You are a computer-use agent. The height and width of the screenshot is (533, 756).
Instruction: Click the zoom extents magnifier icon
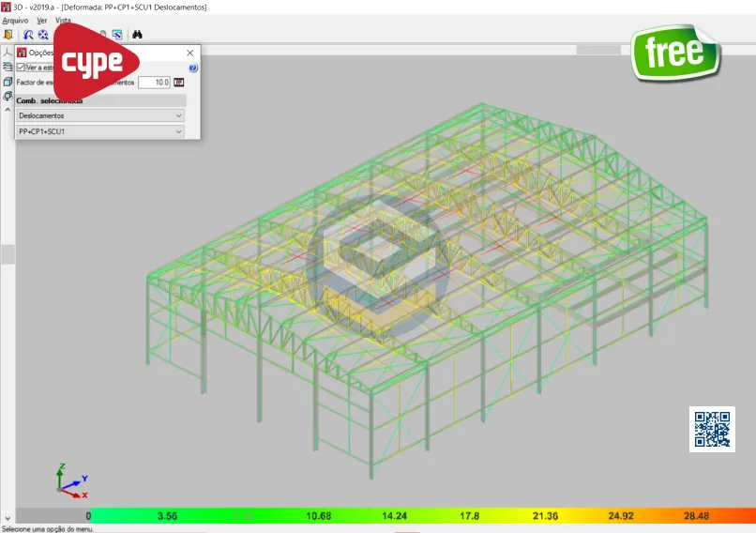[43, 35]
